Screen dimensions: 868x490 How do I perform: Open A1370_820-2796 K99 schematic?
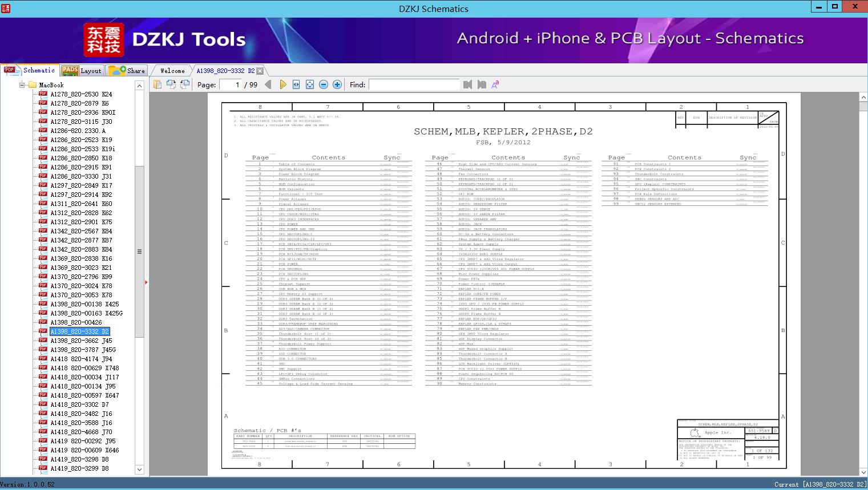coord(81,277)
